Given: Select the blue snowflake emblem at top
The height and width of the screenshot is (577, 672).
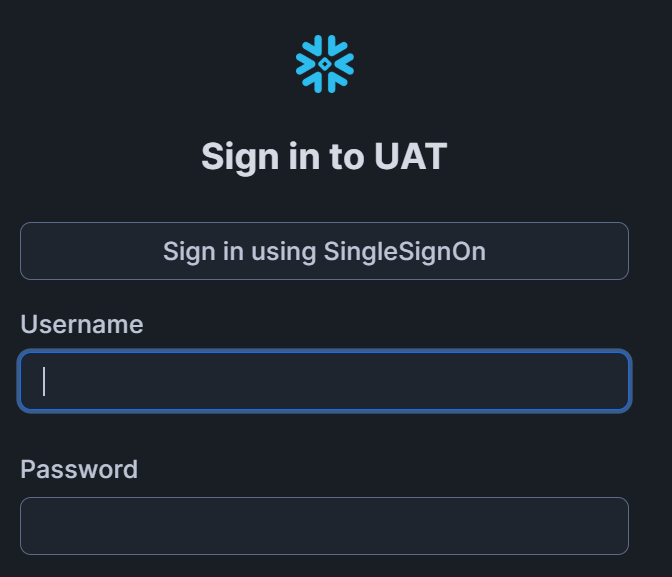Looking at the screenshot, I should point(324,64).
